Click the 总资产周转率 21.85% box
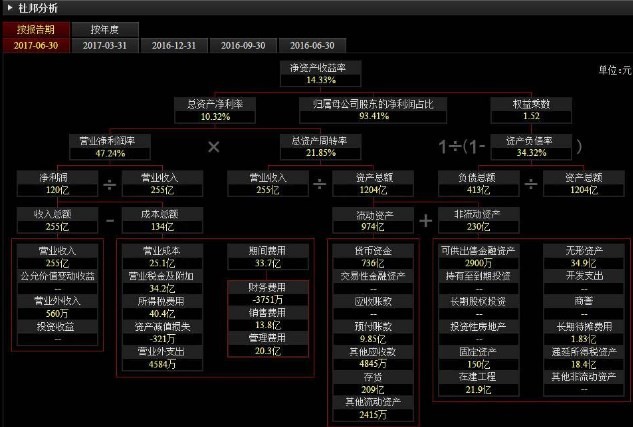The image size is (633, 427). tap(321, 147)
